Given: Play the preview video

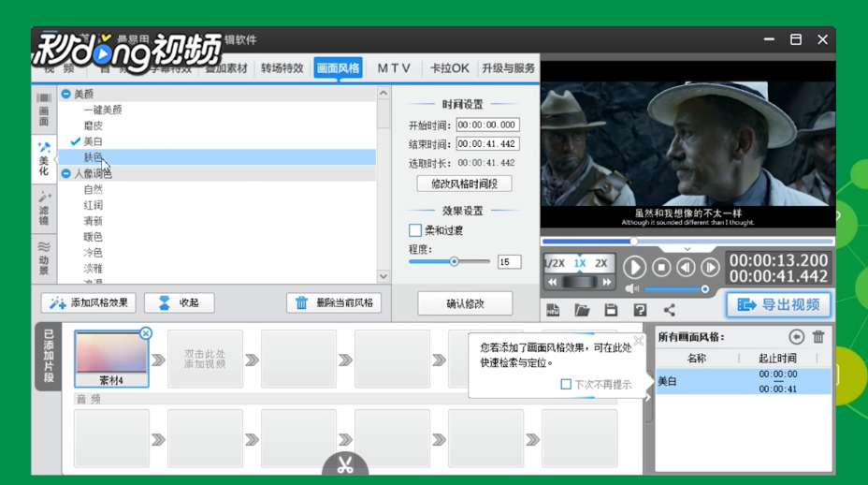Looking at the screenshot, I should click(x=634, y=268).
